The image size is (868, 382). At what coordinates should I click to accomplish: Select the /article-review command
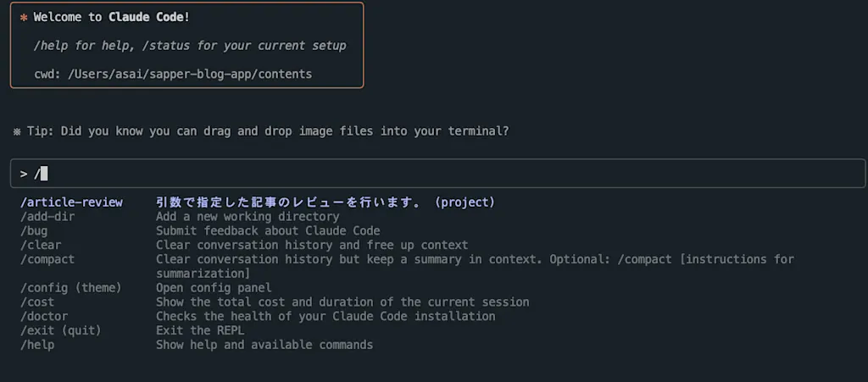[71, 202]
